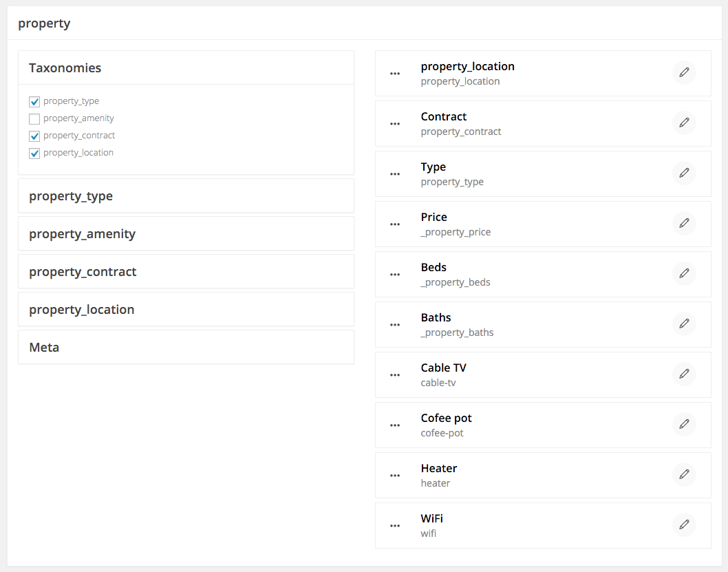Click the pencil icon for Cofee pot

point(684,425)
